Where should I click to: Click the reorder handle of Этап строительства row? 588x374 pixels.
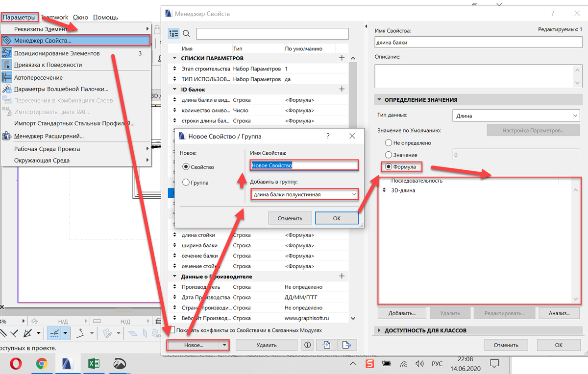tap(174, 69)
